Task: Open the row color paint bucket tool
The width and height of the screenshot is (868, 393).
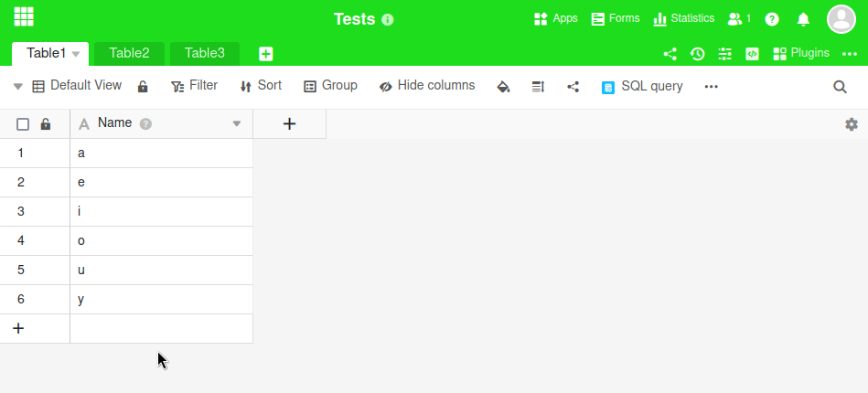Action: [x=502, y=87]
